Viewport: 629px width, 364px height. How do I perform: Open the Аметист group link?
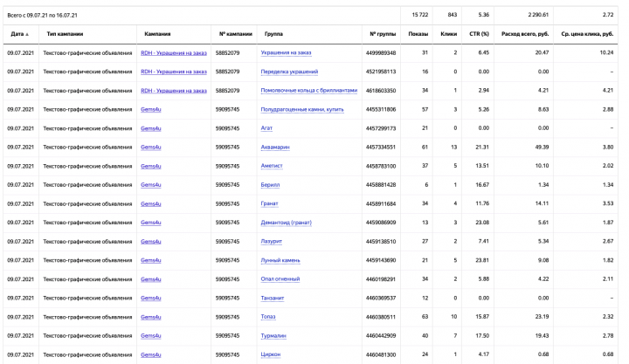click(272, 166)
